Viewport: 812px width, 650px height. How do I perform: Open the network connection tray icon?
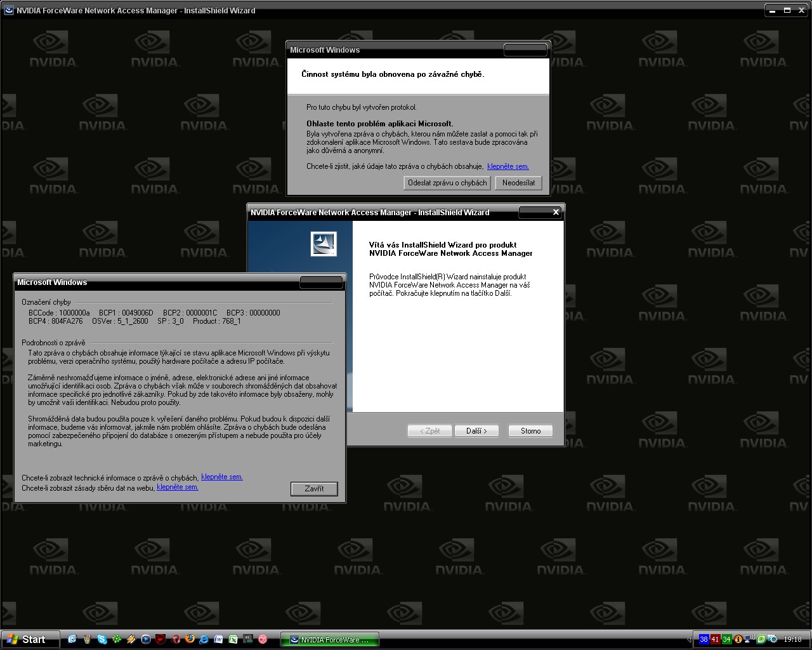tap(749, 639)
